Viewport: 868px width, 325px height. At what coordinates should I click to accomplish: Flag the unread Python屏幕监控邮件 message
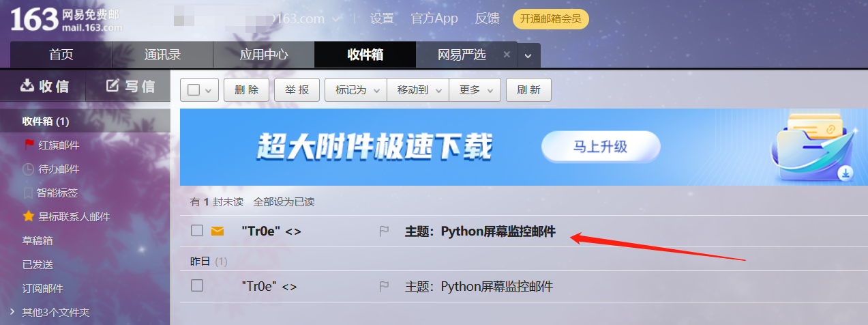tap(384, 231)
